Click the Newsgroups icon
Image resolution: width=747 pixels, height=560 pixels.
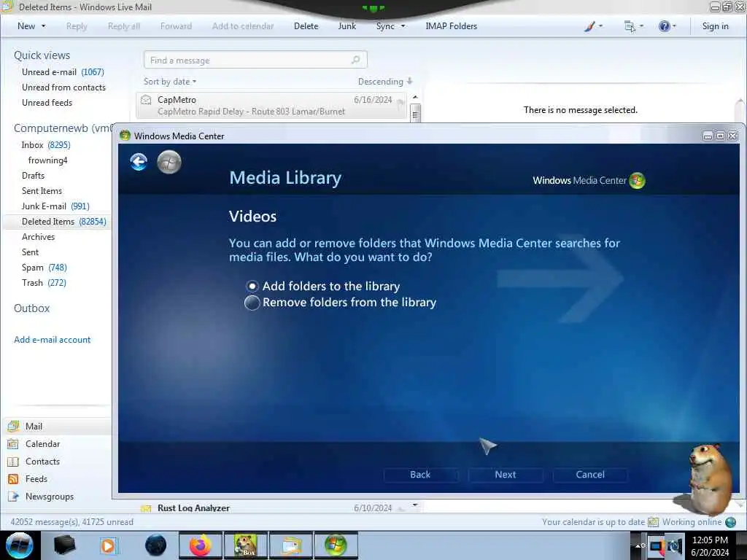point(13,497)
